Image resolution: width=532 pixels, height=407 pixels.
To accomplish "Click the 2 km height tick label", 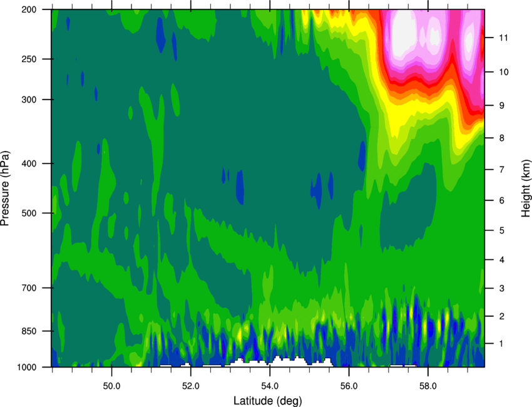I will pos(502,316).
